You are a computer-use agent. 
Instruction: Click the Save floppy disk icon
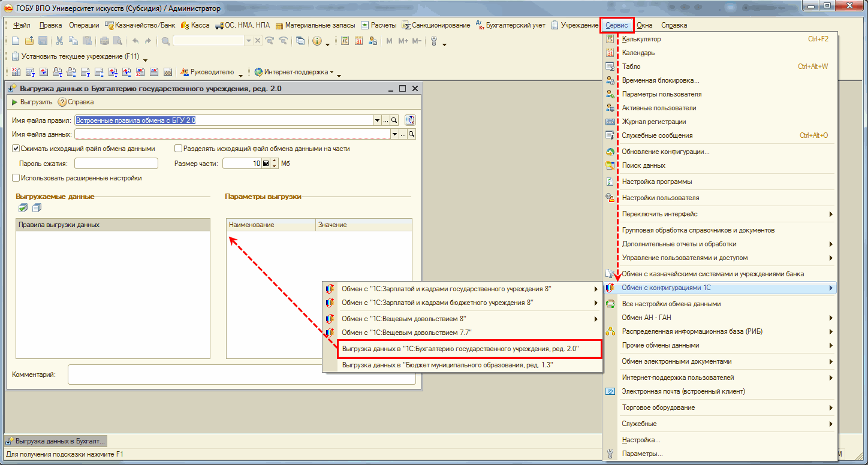[43, 41]
